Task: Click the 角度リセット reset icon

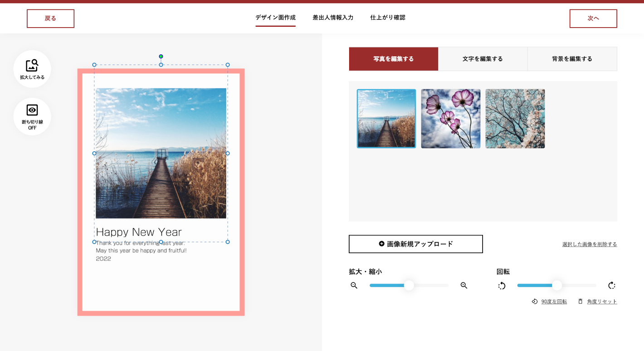Action: click(581, 301)
